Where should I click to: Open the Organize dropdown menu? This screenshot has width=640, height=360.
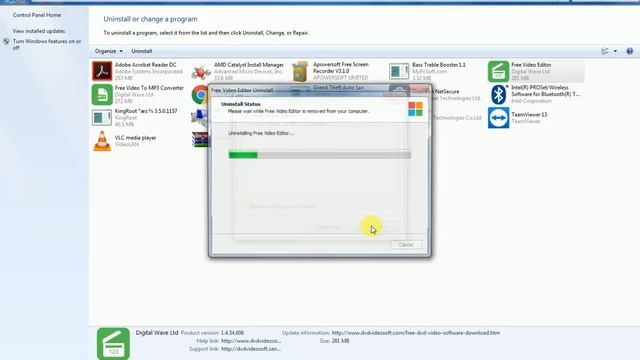tap(109, 51)
